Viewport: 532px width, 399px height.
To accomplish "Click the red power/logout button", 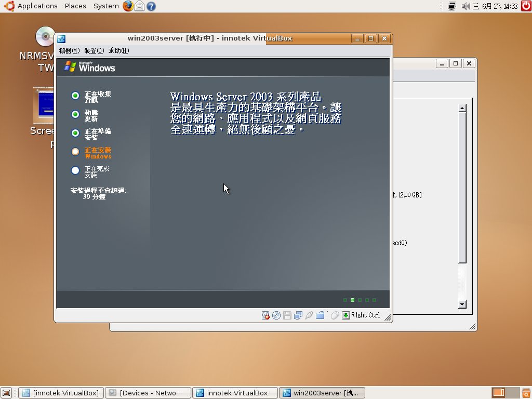I will pyautogui.click(x=526, y=6).
